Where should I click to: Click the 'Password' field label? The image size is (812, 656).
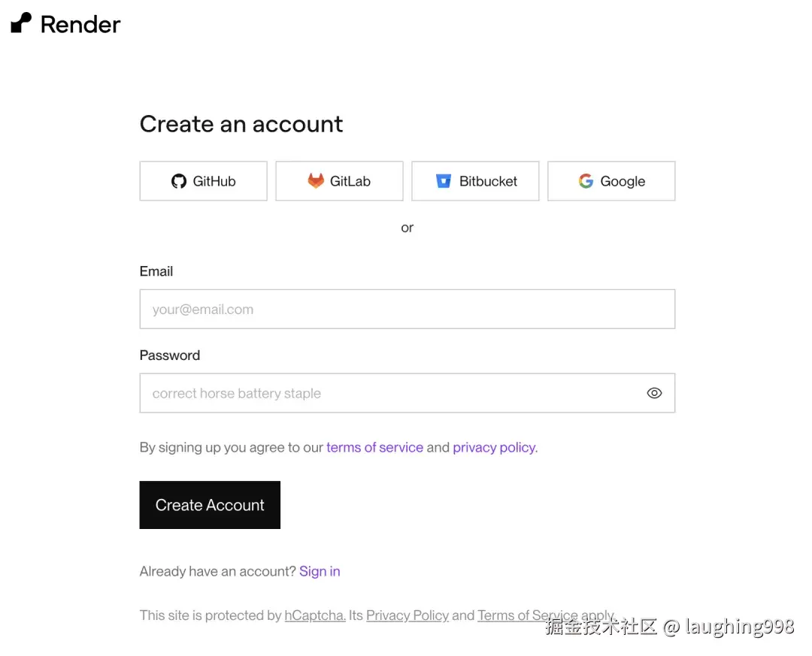tap(170, 355)
